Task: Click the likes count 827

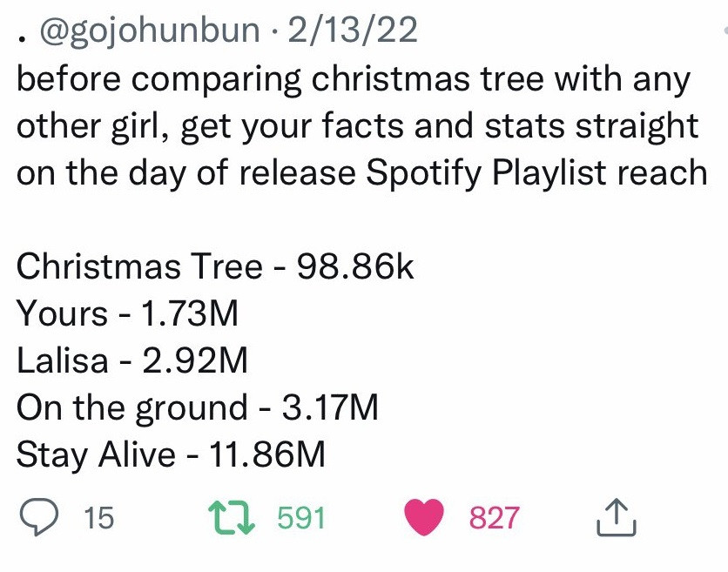Action: 494,518
